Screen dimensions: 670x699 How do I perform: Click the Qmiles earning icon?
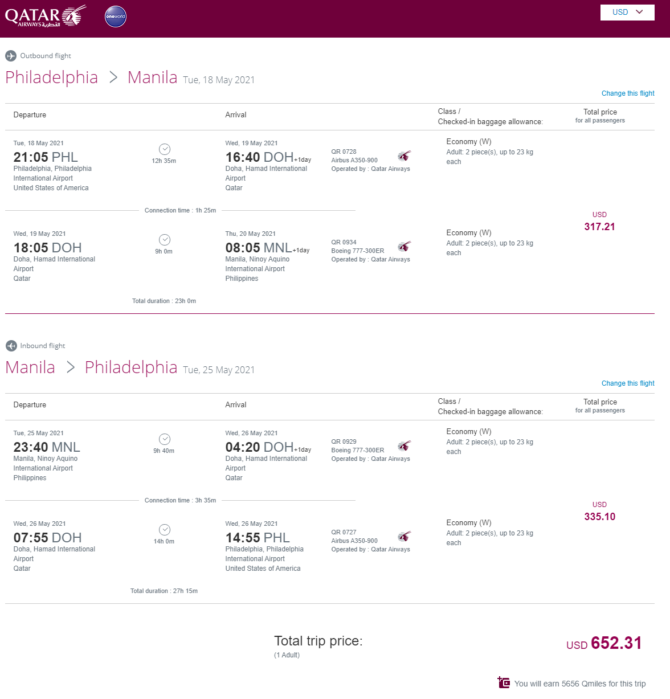tap(504, 683)
